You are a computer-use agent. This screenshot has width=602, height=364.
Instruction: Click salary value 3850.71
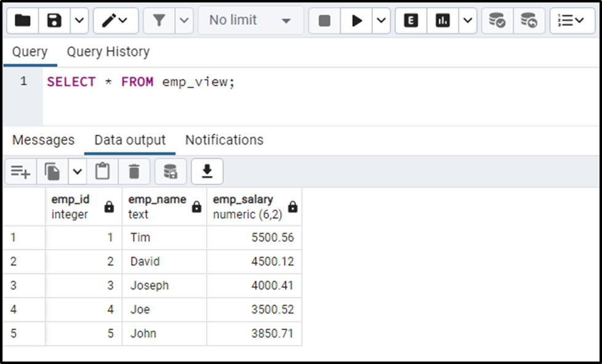click(x=254, y=333)
